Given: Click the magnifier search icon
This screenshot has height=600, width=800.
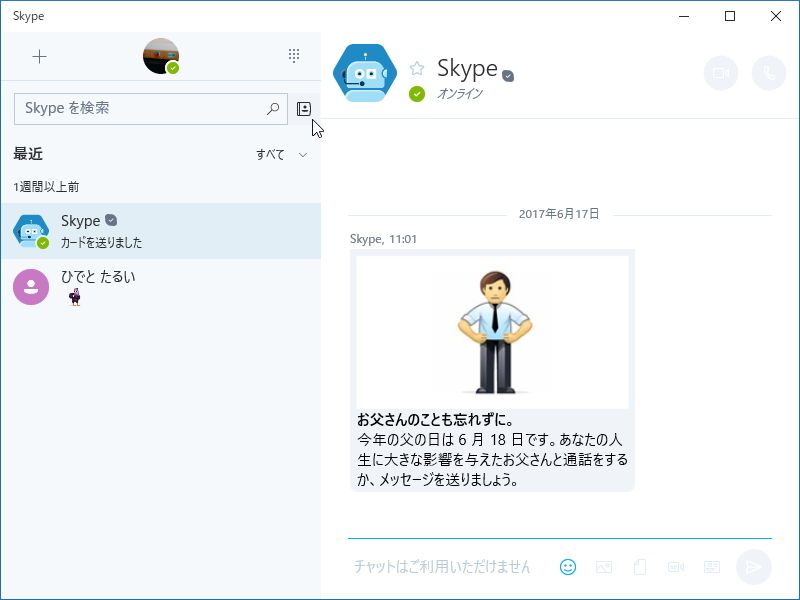Looking at the screenshot, I should tap(273, 108).
